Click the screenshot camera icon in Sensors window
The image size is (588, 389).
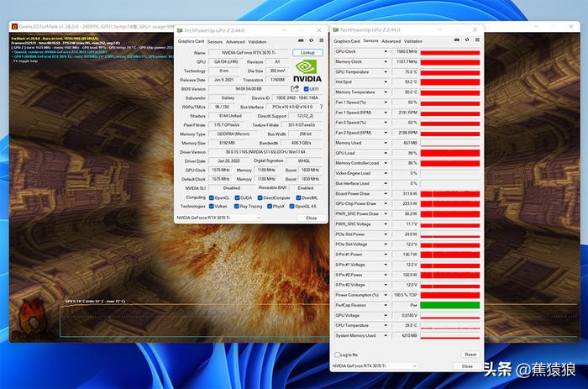pyautogui.click(x=455, y=40)
